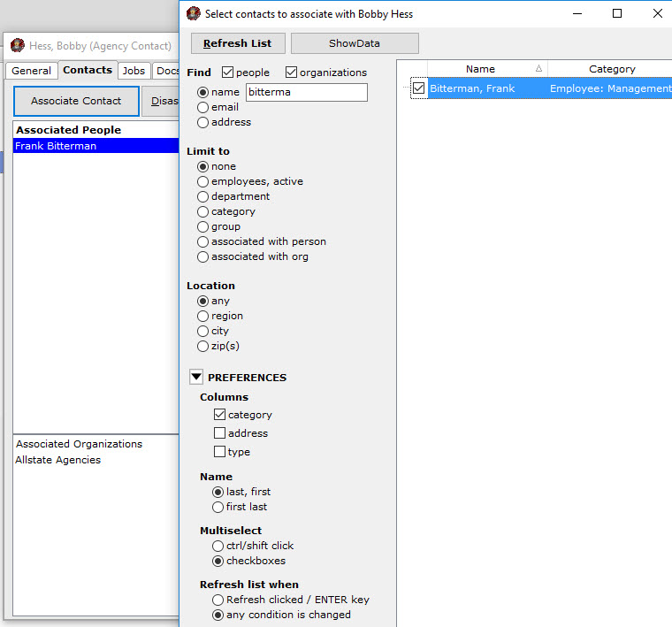The image size is (672, 627).
Task: Click the Associate Contact button
Action: (76, 101)
